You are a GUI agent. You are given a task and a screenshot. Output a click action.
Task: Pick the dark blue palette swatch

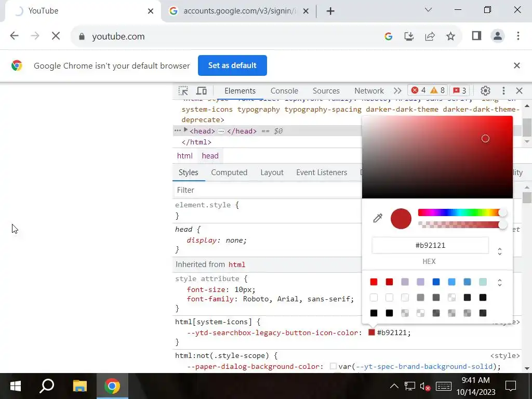(436, 282)
